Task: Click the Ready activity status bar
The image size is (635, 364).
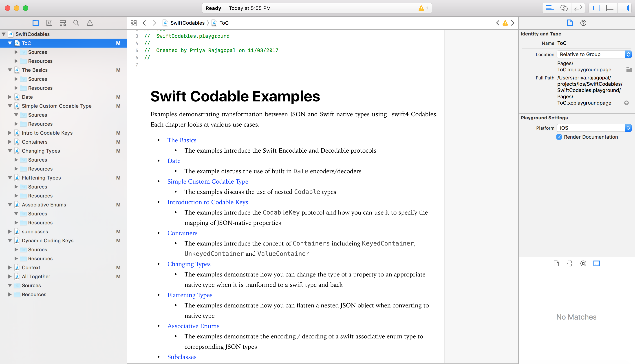Action: coord(317,8)
